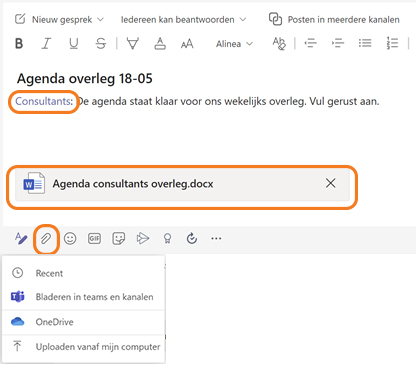This screenshot has width=416, height=368.
Task: Open the sticker picker
Action: pyautogui.click(x=119, y=238)
